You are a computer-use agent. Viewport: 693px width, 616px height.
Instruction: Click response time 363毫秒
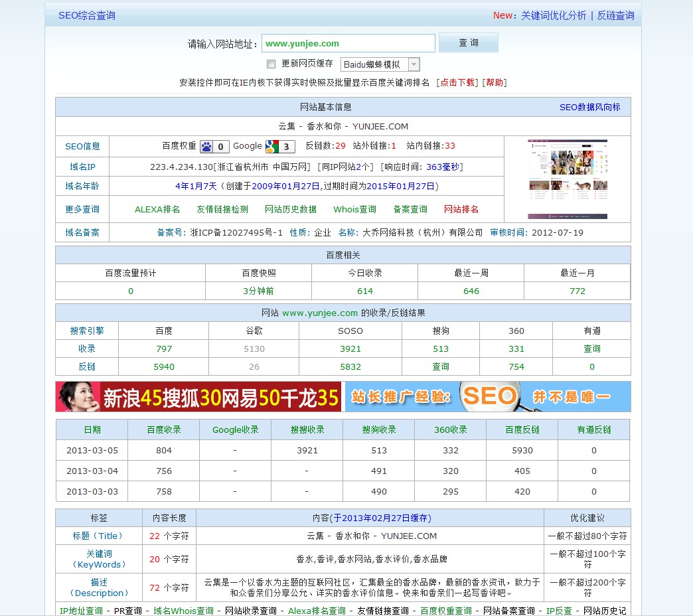[x=443, y=167]
